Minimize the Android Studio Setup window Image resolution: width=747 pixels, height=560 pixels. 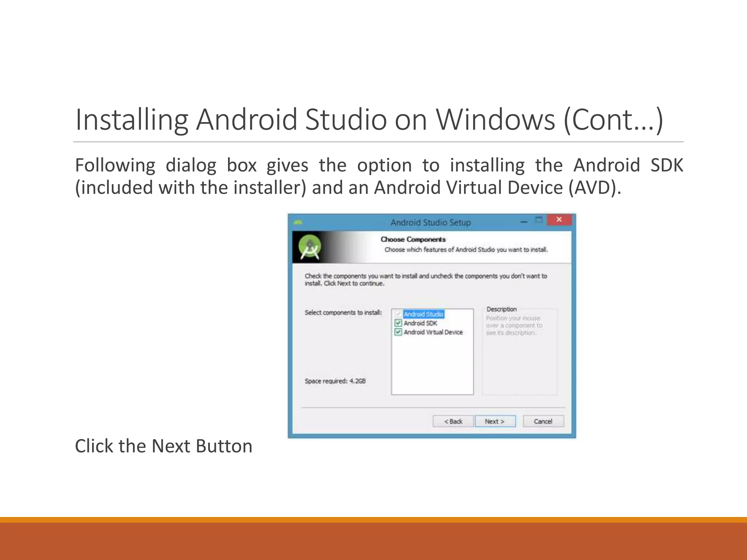tap(524, 221)
